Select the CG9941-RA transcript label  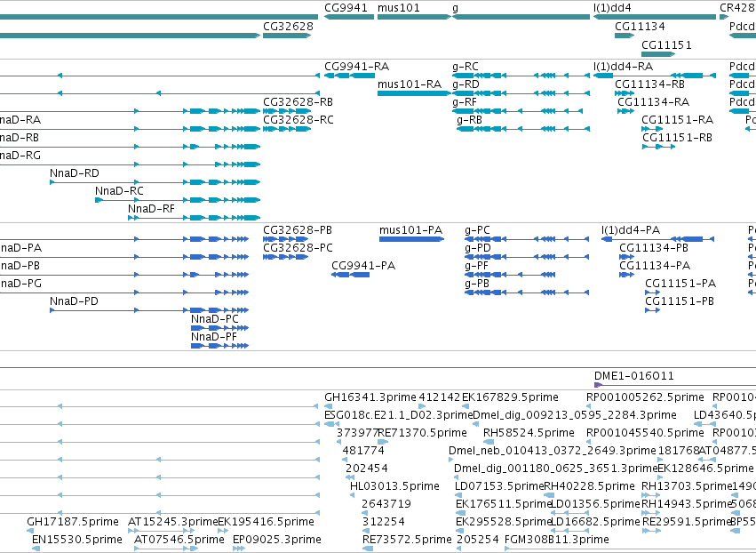(x=357, y=66)
